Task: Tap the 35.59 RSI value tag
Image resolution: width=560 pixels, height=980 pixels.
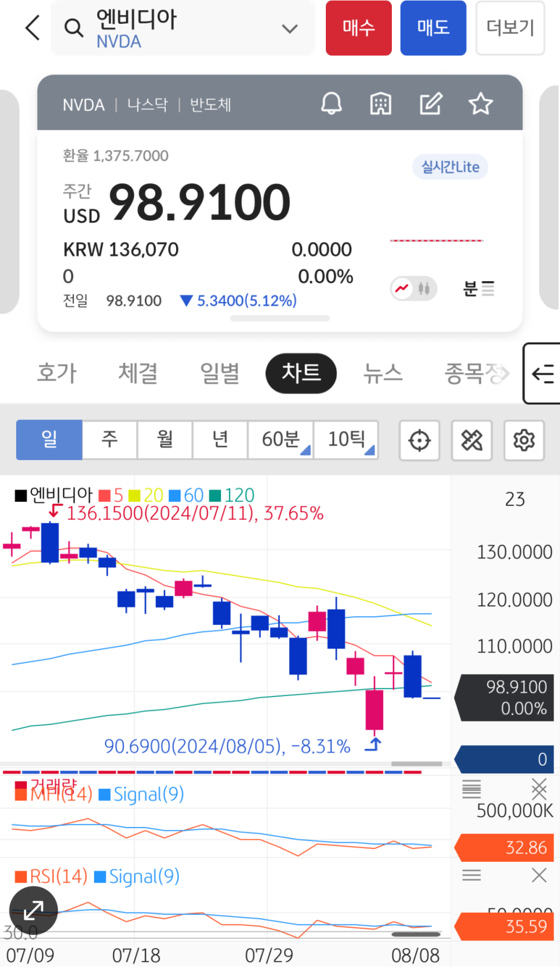Action: point(504,926)
